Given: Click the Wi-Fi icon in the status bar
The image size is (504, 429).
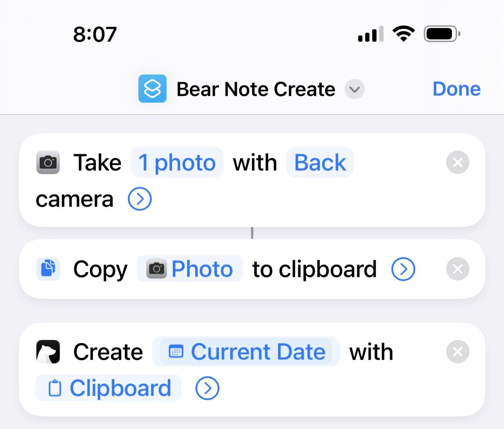Looking at the screenshot, I should click(404, 34).
